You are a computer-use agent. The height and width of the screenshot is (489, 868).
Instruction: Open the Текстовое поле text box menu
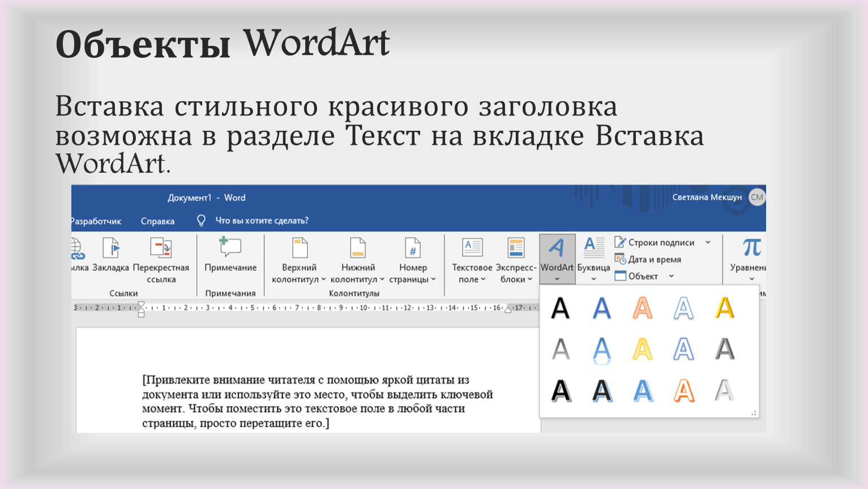[472, 260]
